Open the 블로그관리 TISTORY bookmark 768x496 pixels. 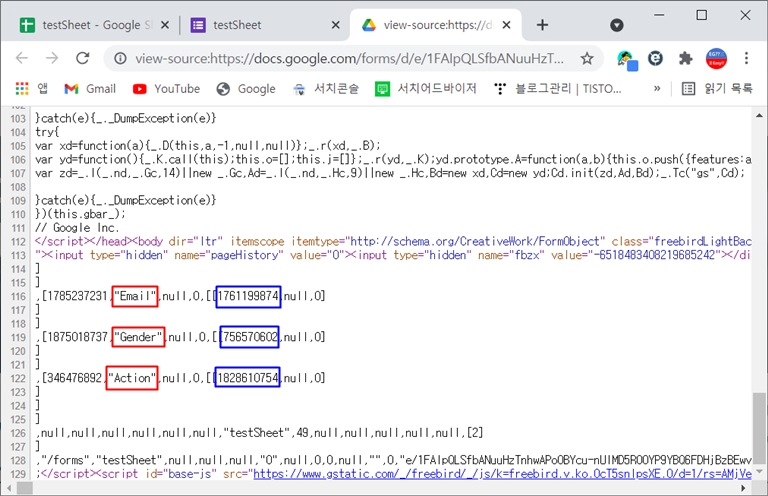[557, 89]
